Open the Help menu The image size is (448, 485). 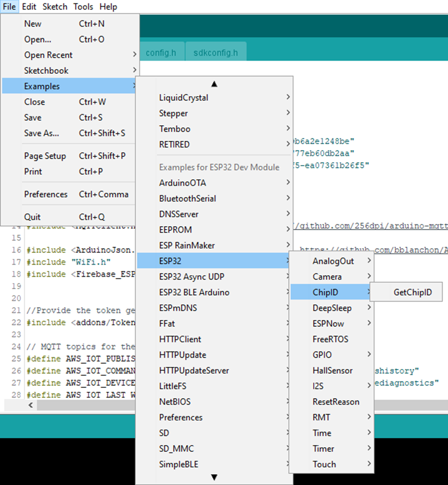[108, 6]
